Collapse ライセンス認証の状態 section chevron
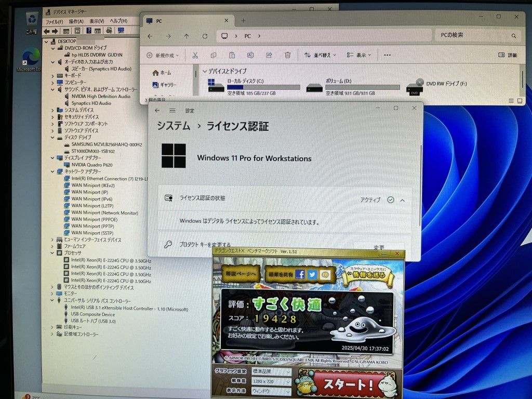532x399 pixels. (x=403, y=201)
